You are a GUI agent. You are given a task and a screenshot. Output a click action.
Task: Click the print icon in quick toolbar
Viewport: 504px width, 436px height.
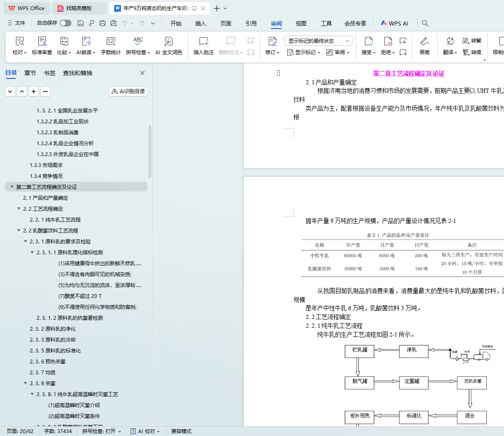click(102, 23)
